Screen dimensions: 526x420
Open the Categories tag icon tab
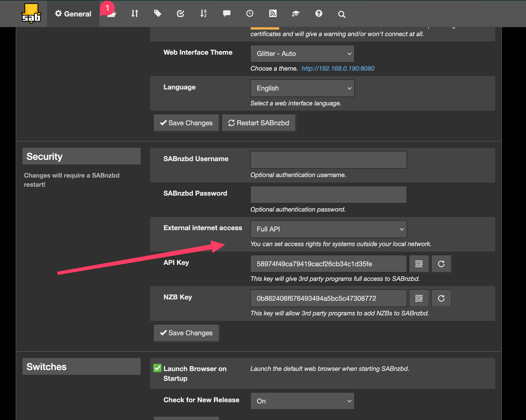click(157, 13)
